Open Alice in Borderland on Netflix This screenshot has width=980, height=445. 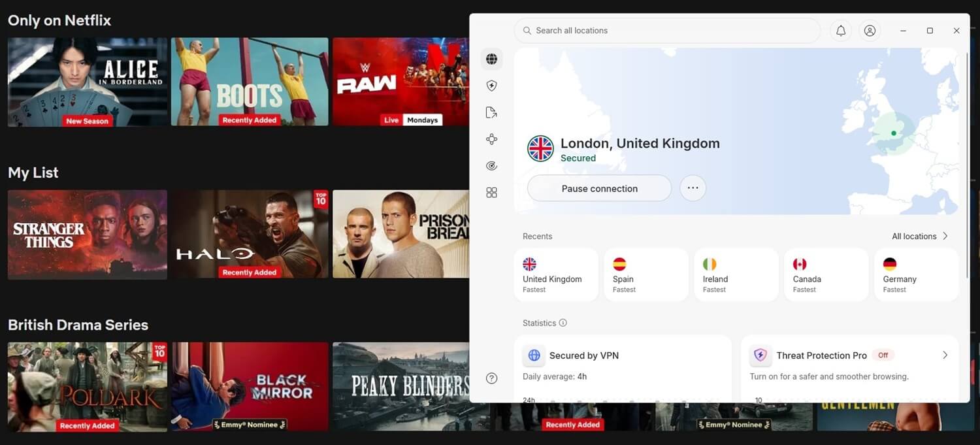tap(88, 82)
